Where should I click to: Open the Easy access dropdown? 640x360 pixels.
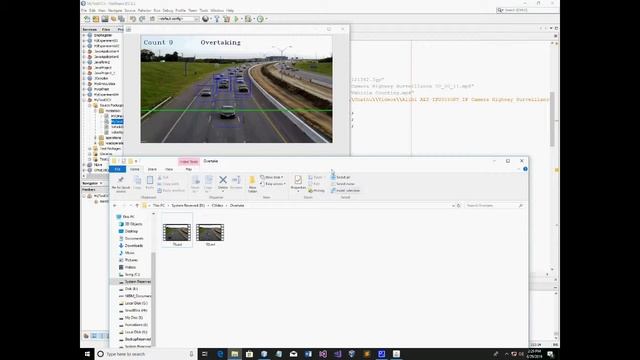273,184
